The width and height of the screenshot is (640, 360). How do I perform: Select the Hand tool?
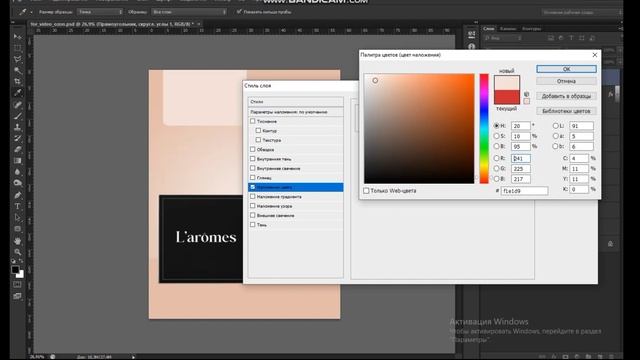17,241
